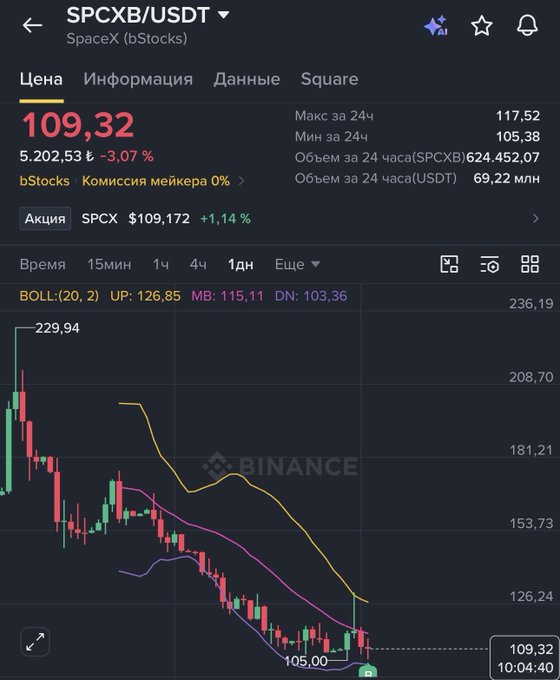Screen dimensions: 560x680
Task: Tap the 5.202,53 ₺ converted price
Action: point(56,156)
